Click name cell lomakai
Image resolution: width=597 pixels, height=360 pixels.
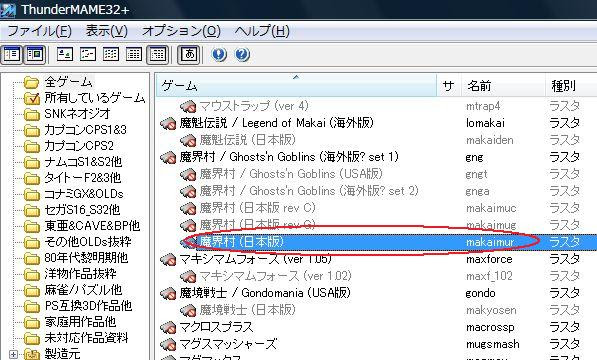tap(485, 123)
